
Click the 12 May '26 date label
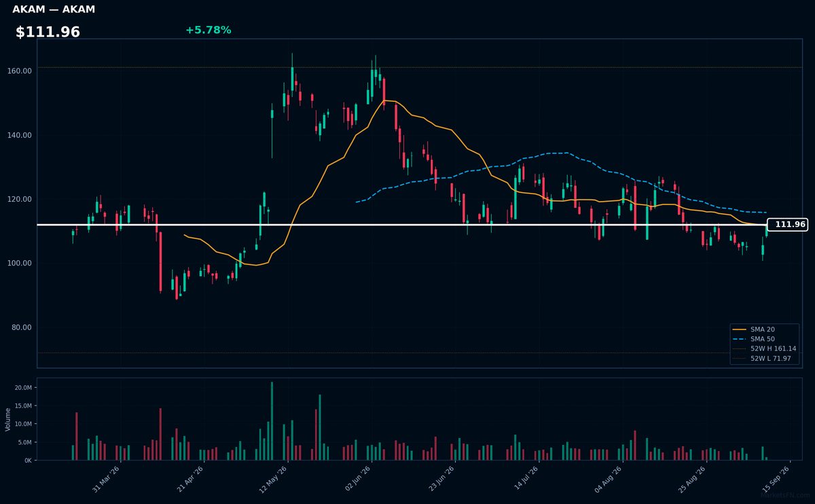point(274,478)
